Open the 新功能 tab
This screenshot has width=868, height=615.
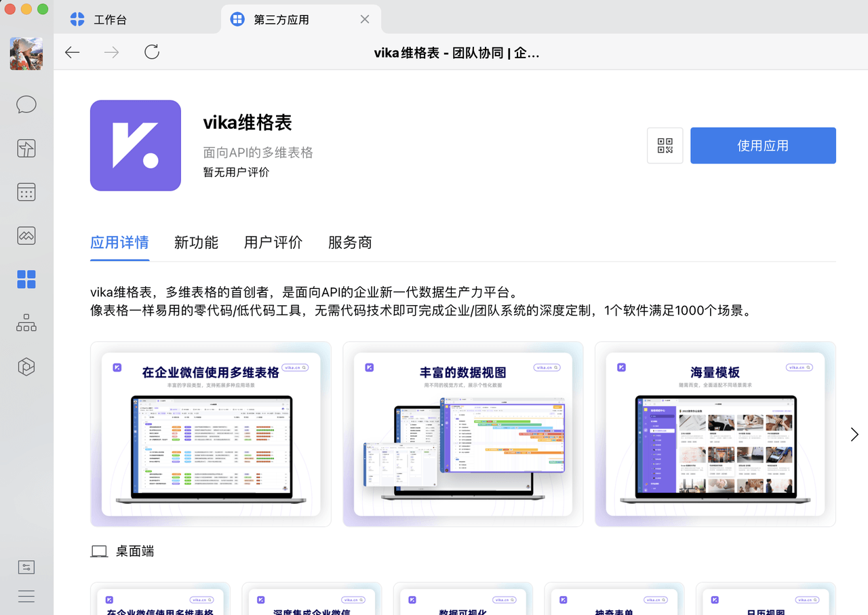click(x=196, y=243)
